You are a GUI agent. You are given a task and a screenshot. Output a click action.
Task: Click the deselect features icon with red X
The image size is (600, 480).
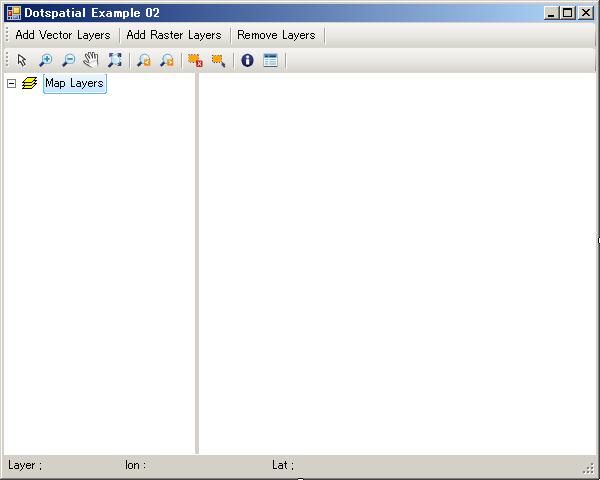[x=195, y=61]
